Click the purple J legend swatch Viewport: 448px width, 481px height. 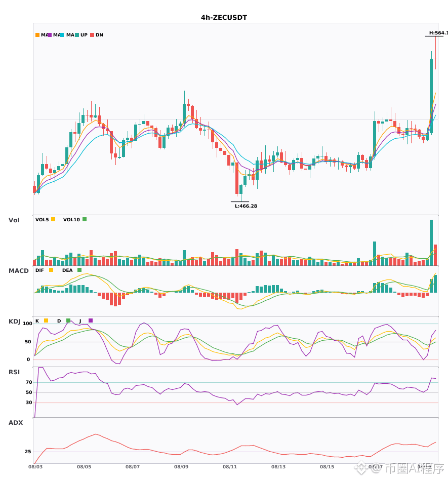pos(91,320)
